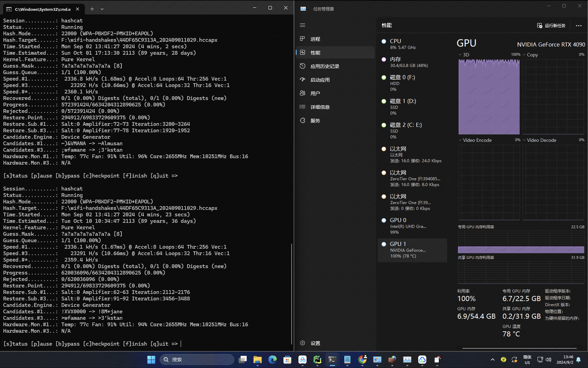This screenshot has height=368, width=588.
Task: Click the cmd terminal vertical scrollbar
Action: pyautogui.click(x=291, y=294)
